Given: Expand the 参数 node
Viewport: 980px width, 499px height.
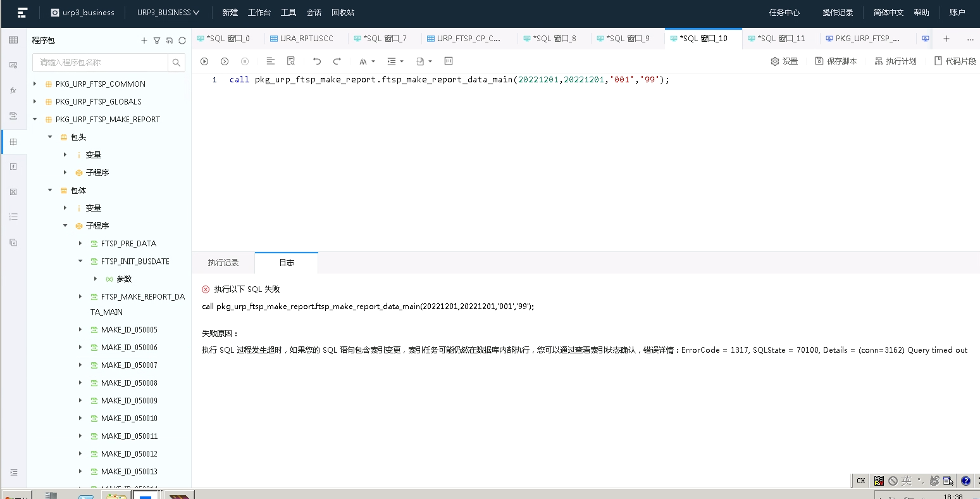Looking at the screenshot, I should pyautogui.click(x=96, y=279).
